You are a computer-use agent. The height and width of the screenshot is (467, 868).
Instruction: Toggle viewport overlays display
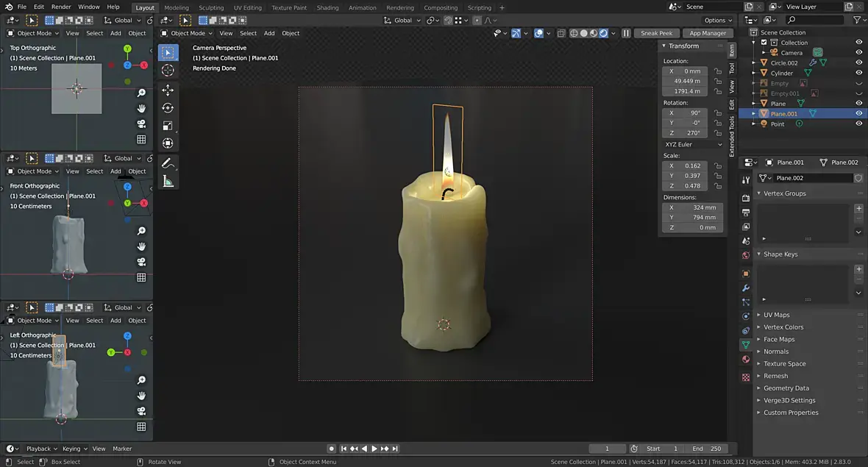(538, 33)
